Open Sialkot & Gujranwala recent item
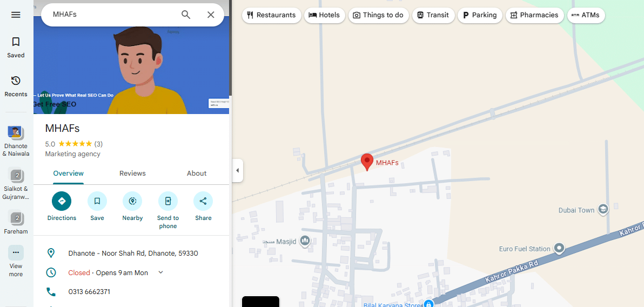Screen dimensions: 644x307 click(16, 184)
